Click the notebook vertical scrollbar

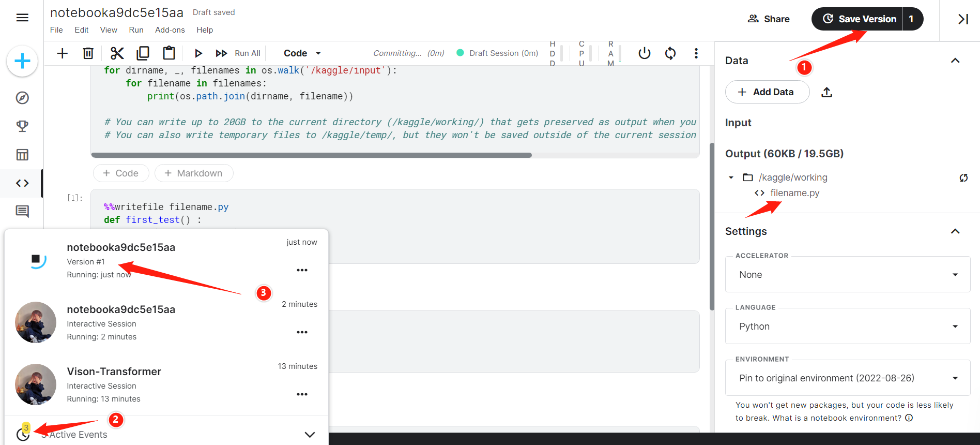click(x=712, y=227)
